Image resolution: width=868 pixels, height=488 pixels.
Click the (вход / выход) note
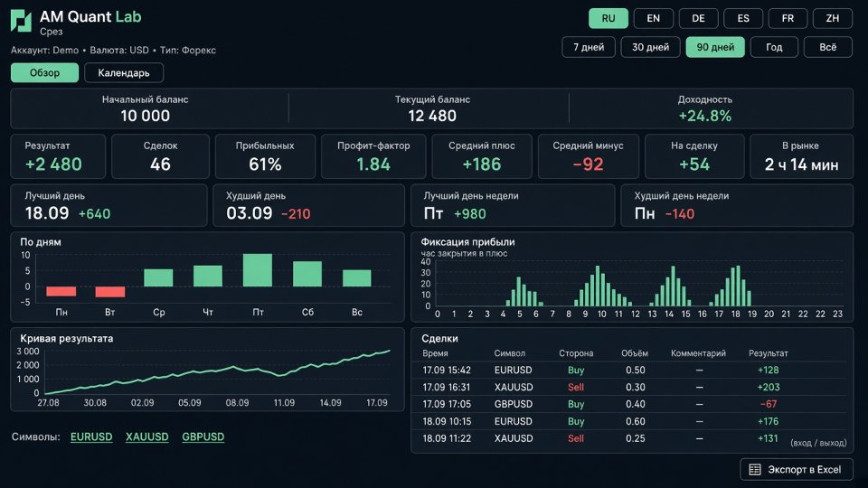[818, 443]
